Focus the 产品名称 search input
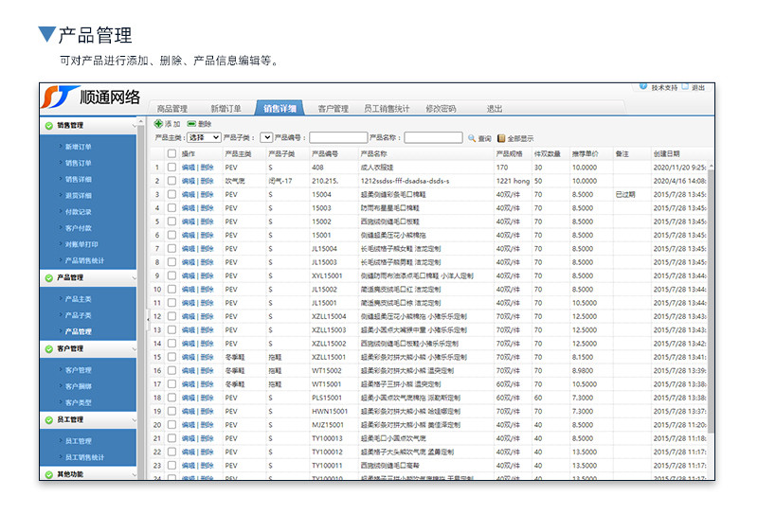 pos(433,137)
